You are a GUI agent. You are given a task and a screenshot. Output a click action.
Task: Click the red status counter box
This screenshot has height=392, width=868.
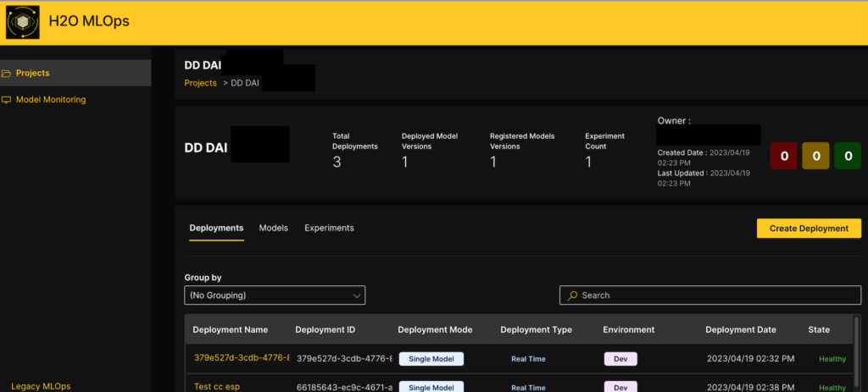(784, 157)
